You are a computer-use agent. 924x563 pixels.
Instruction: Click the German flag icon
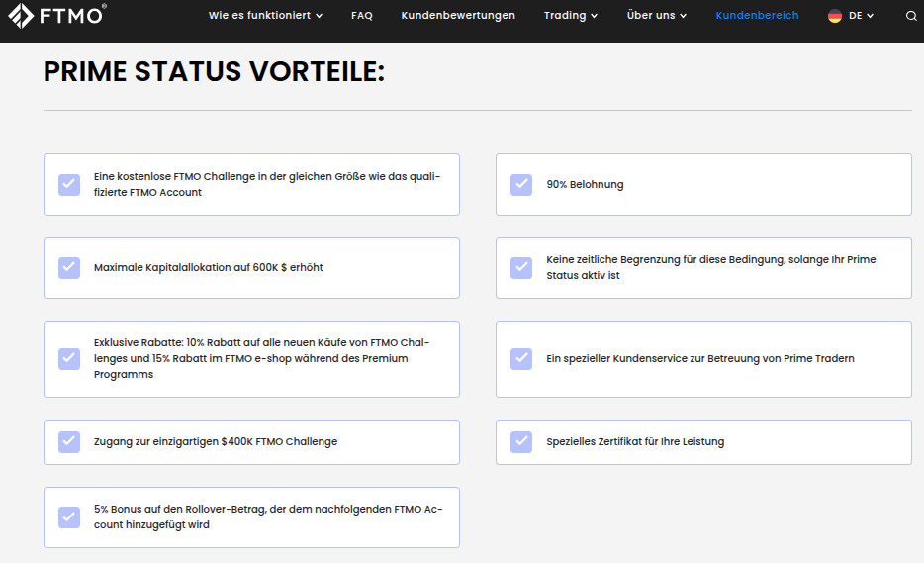coord(834,16)
